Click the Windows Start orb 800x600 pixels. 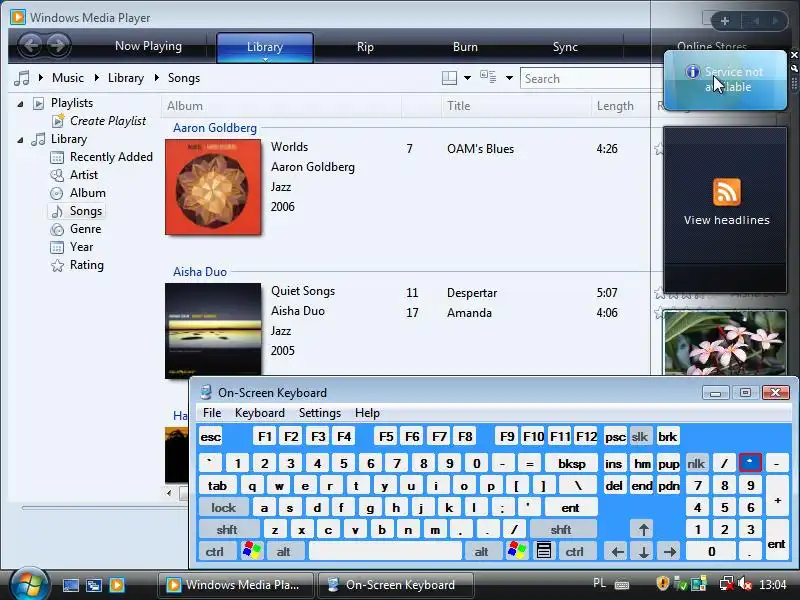29,584
